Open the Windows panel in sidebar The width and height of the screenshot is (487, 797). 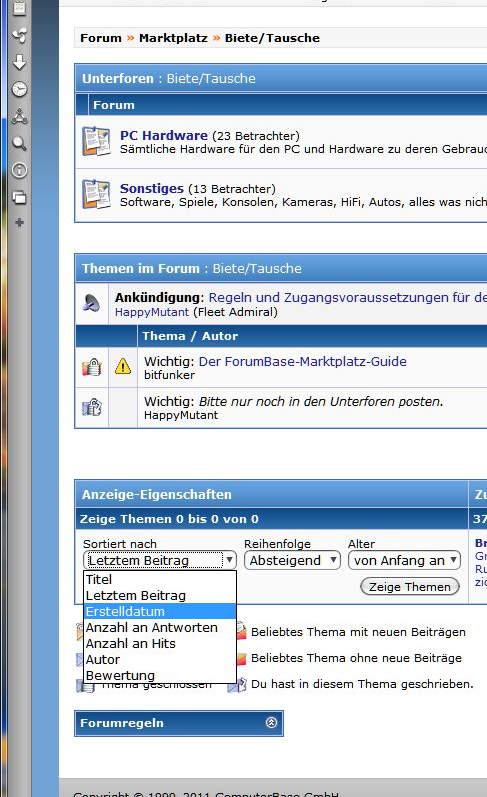(x=19, y=197)
